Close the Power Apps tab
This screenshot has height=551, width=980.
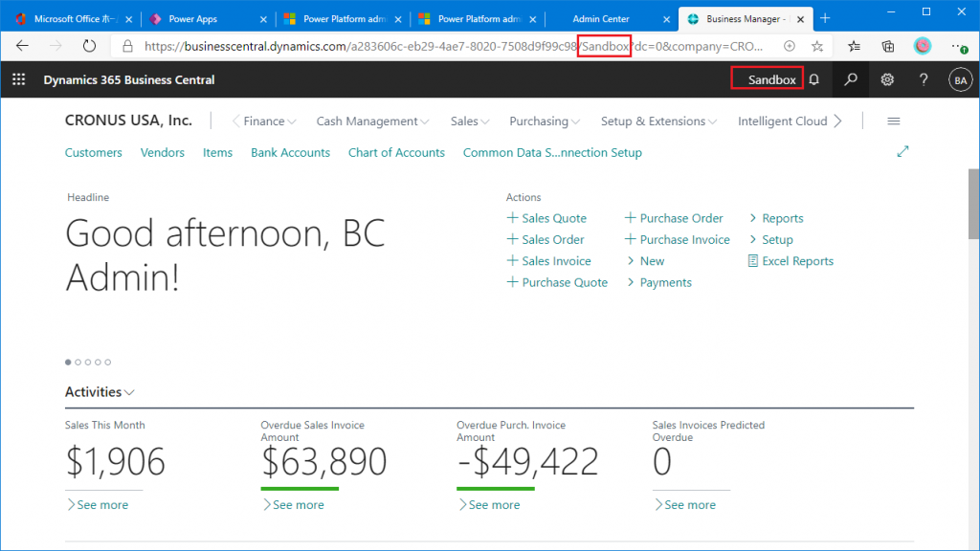263,19
